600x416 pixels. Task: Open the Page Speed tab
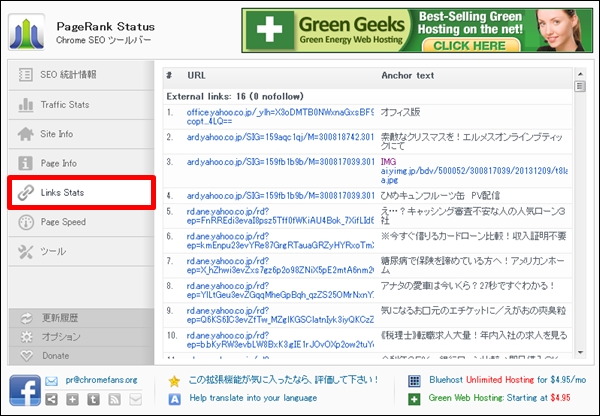pyautogui.click(x=81, y=222)
